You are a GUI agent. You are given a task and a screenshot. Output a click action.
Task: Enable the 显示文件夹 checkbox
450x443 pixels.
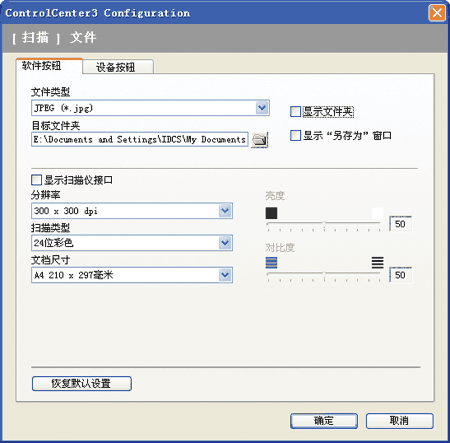click(295, 112)
